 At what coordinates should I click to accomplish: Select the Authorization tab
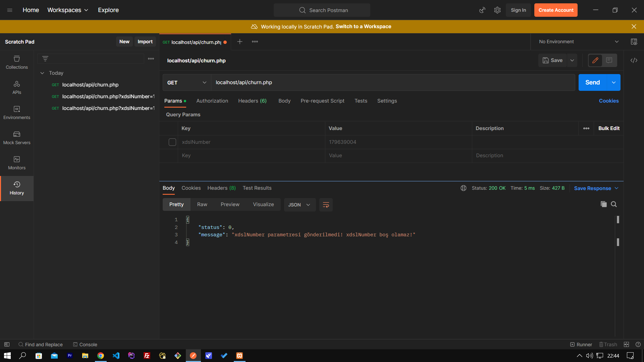click(212, 101)
